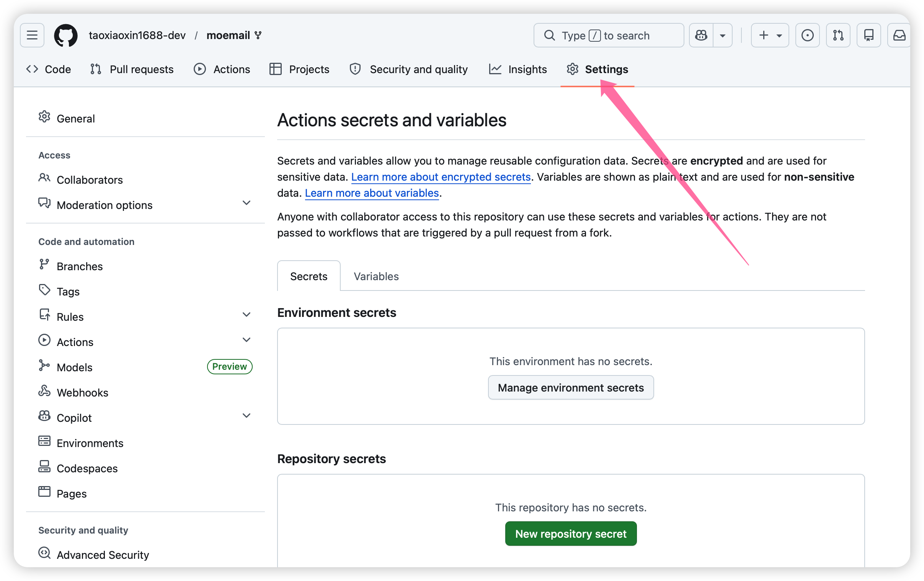
Task: Open the notifications inbox icon
Action: (899, 35)
